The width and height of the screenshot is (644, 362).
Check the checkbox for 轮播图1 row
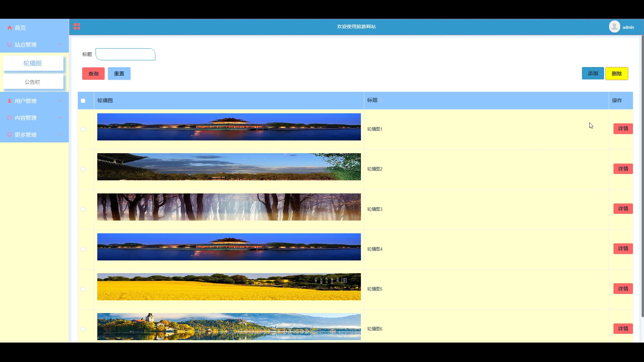click(83, 129)
